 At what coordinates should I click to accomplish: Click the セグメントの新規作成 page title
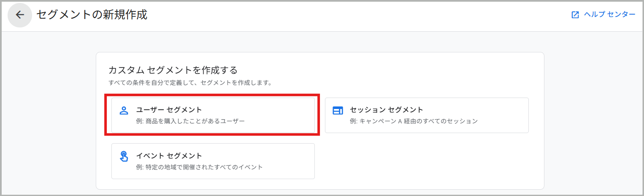tap(92, 15)
